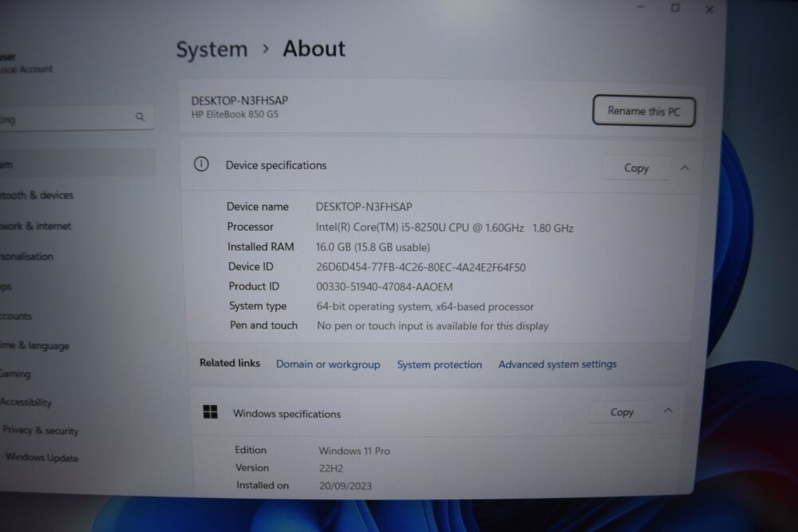Select Edition value Windows 11 Pro

[354, 451]
